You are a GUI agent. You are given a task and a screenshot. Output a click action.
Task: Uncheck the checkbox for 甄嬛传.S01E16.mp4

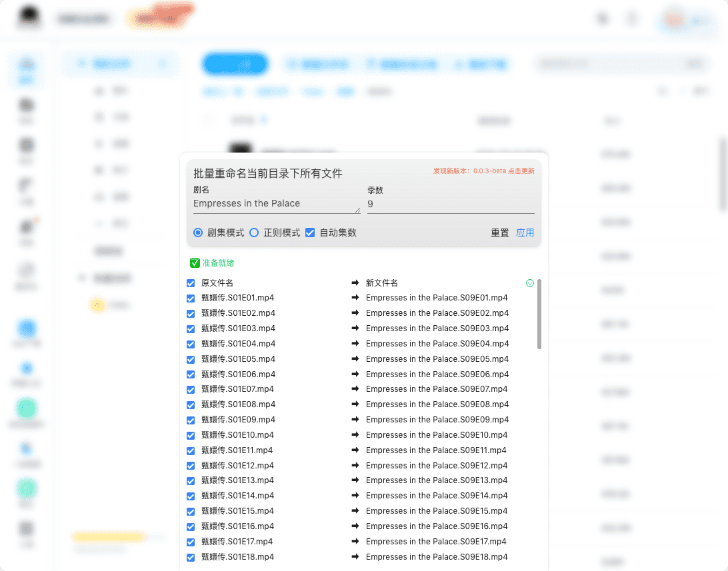(x=191, y=527)
